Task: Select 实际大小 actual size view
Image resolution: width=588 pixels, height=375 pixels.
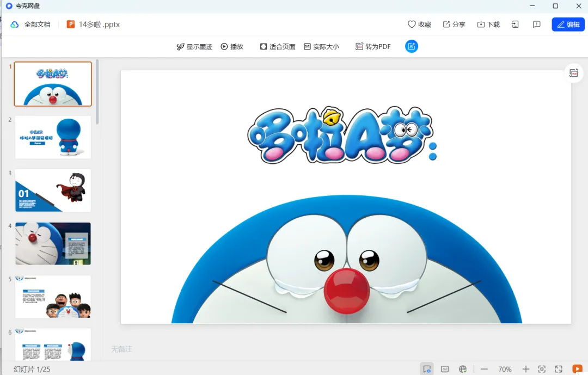Action: click(x=321, y=46)
